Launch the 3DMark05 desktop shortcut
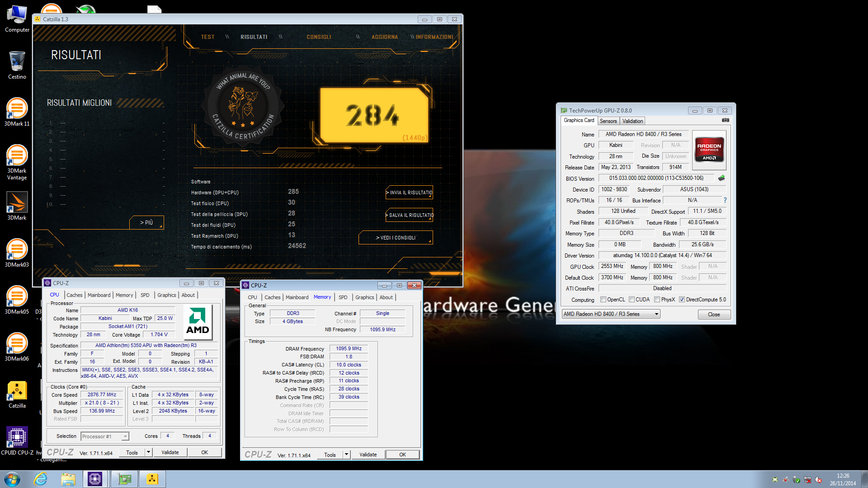 (x=17, y=300)
